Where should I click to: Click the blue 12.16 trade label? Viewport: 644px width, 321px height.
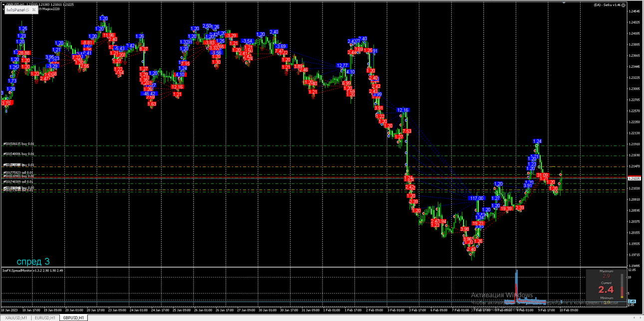point(403,110)
